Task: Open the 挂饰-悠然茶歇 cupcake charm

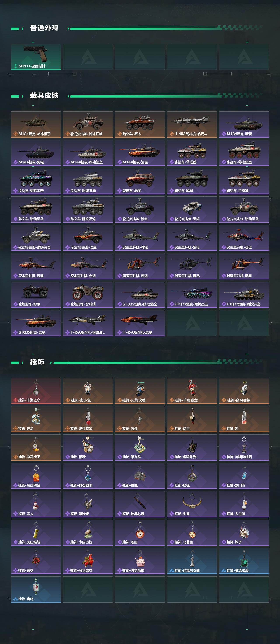Action: 140,561
